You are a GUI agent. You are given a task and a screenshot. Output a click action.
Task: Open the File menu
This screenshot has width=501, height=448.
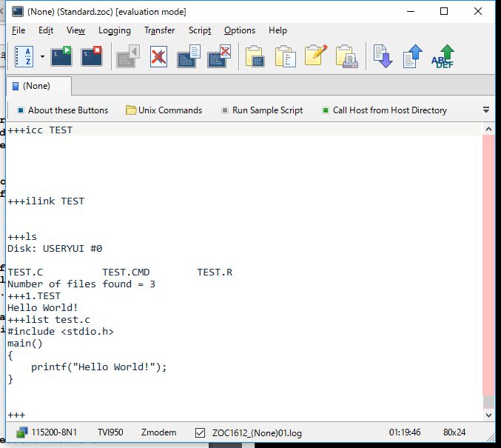19,30
